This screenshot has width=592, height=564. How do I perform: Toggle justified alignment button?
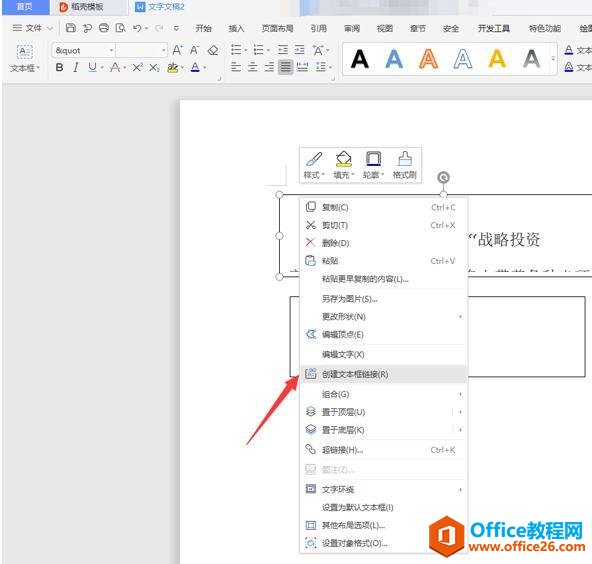coord(285,67)
